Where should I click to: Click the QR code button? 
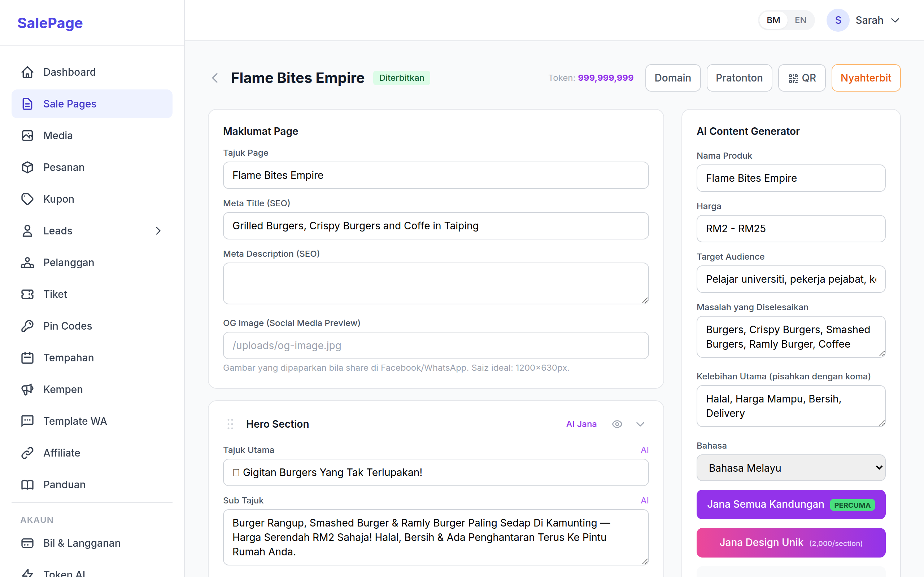click(x=802, y=78)
